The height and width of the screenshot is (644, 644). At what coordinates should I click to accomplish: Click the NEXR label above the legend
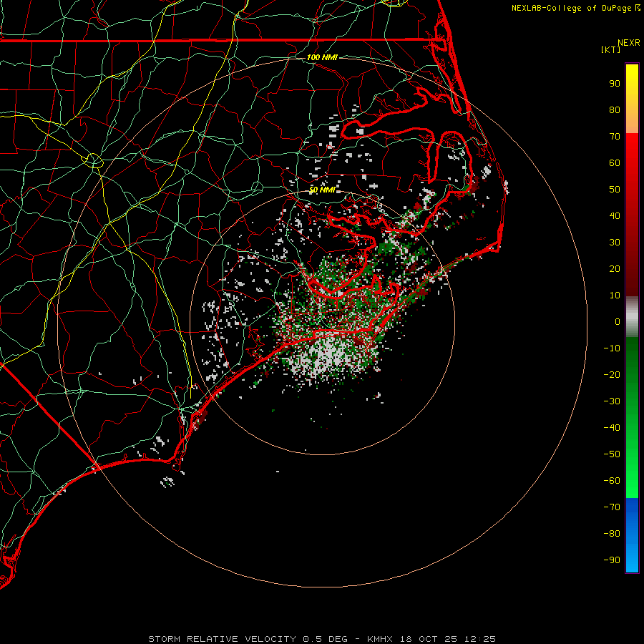[629, 43]
